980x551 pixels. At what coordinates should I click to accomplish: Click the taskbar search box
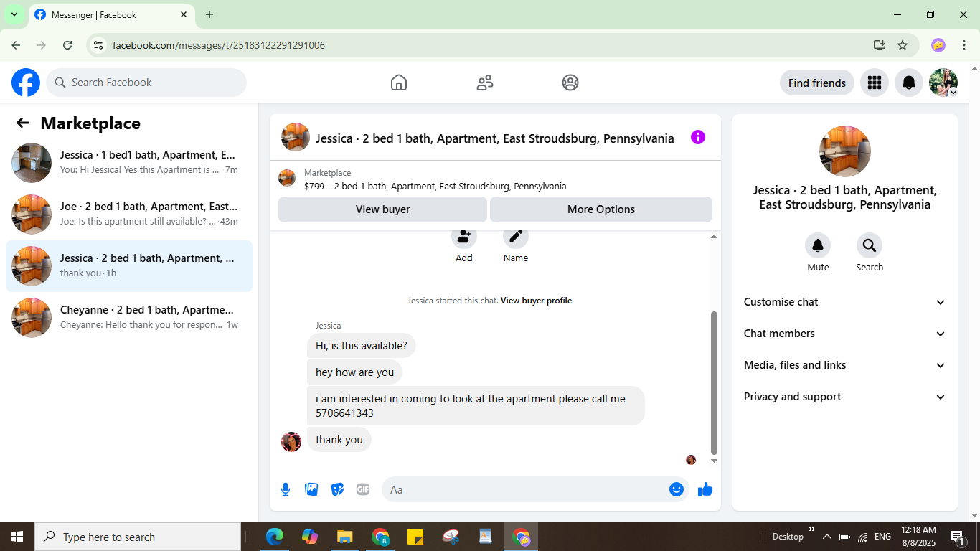coord(138,537)
